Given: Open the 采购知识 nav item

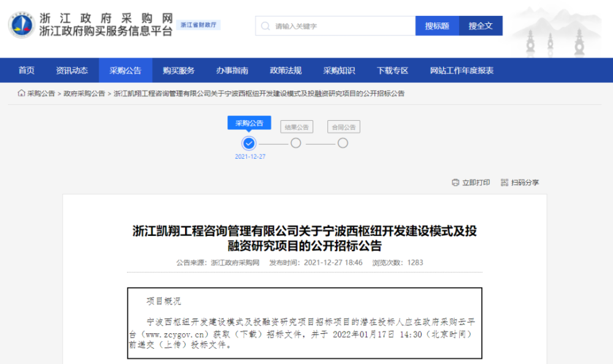Looking at the screenshot, I should [x=339, y=70].
